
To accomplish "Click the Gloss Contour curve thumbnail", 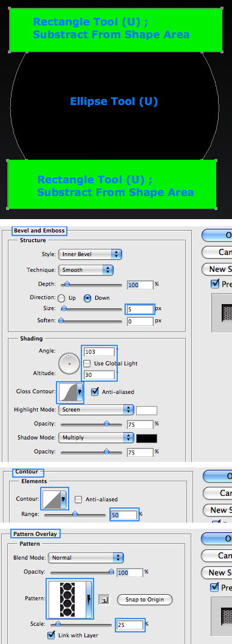I will pyautogui.click(x=68, y=392).
